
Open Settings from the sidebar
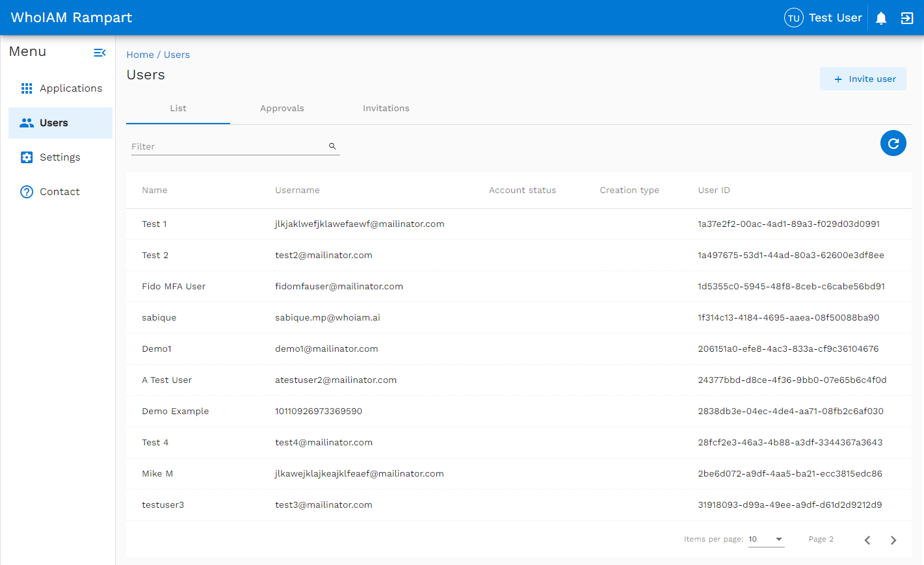(x=60, y=157)
